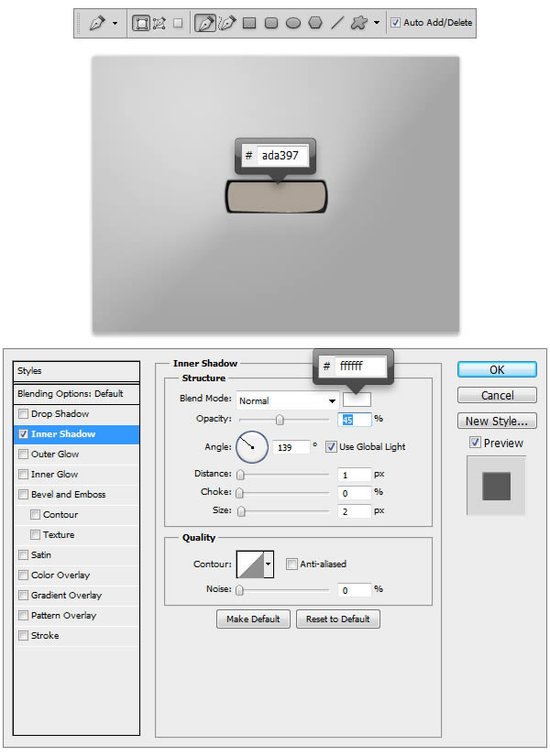Enable the Drop Shadow checkbox
The image size is (550, 756).
[23, 413]
